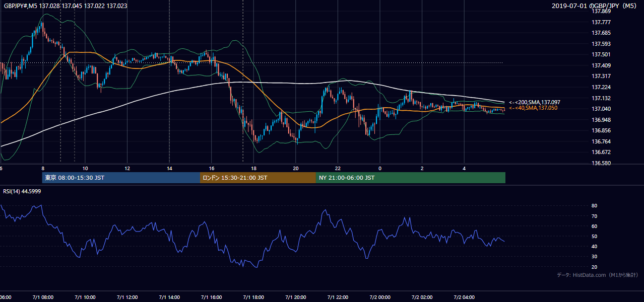Click RSI axis level 60
This screenshot has height=302, width=644.
tap(595, 226)
